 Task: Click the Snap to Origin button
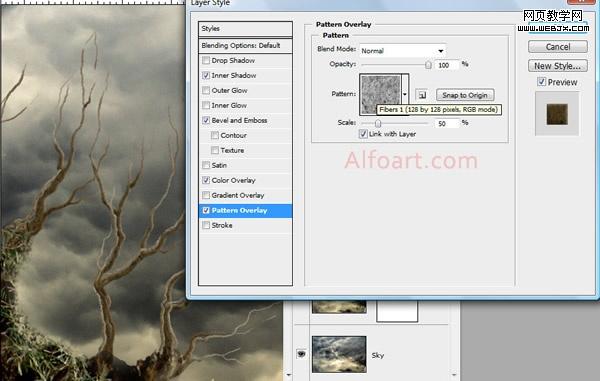[465, 95]
